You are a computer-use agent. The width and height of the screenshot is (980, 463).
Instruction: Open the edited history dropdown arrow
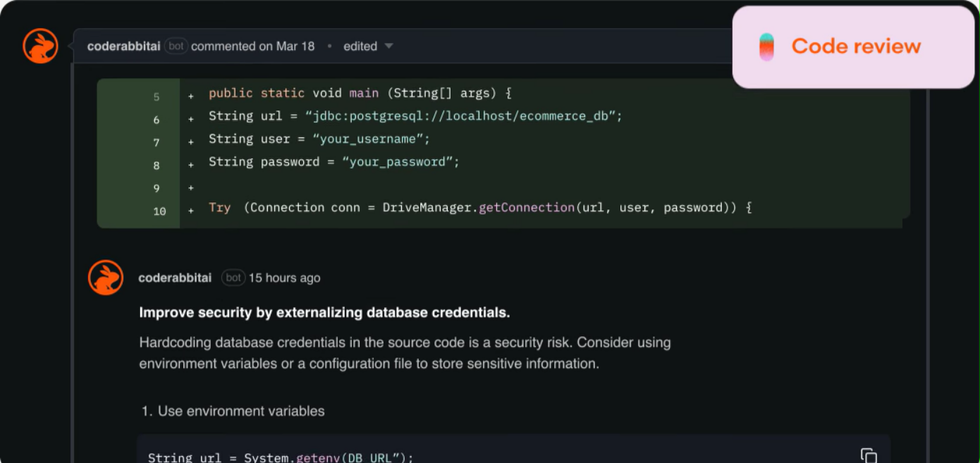(x=388, y=47)
